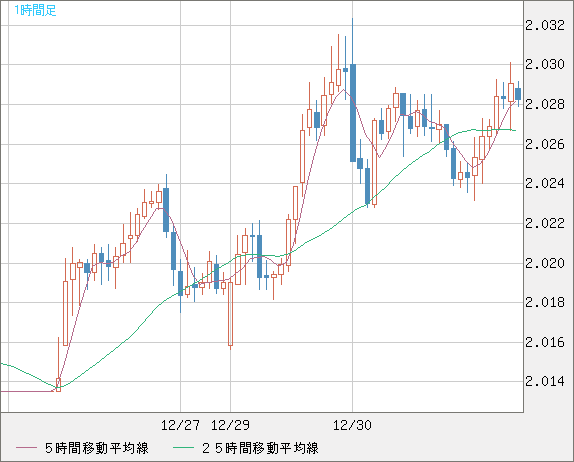The width and height of the screenshot is (574, 462).
Task: Click the 2.030 price axis label
Action: [545, 64]
